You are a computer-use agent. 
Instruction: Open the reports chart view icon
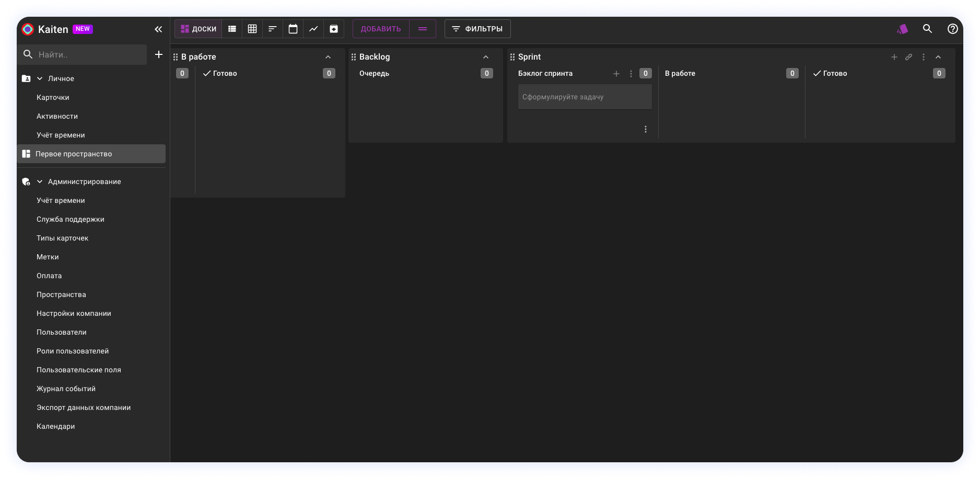[313, 29]
